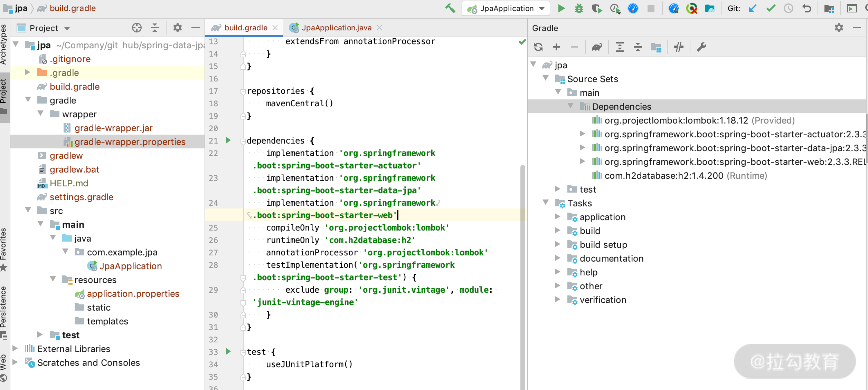This screenshot has height=390, width=868.
Task: Close the build.gradle editor tab
Action: click(275, 28)
